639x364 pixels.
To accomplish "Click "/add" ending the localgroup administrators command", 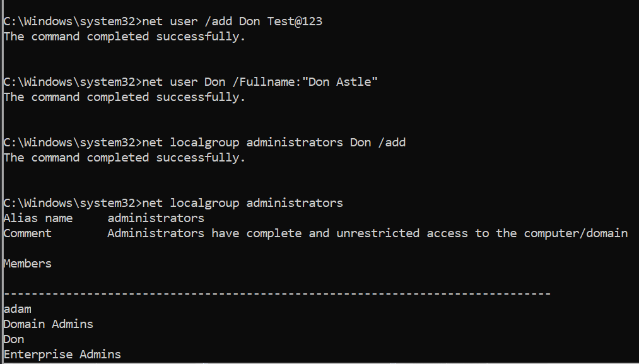I will (391, 143).
